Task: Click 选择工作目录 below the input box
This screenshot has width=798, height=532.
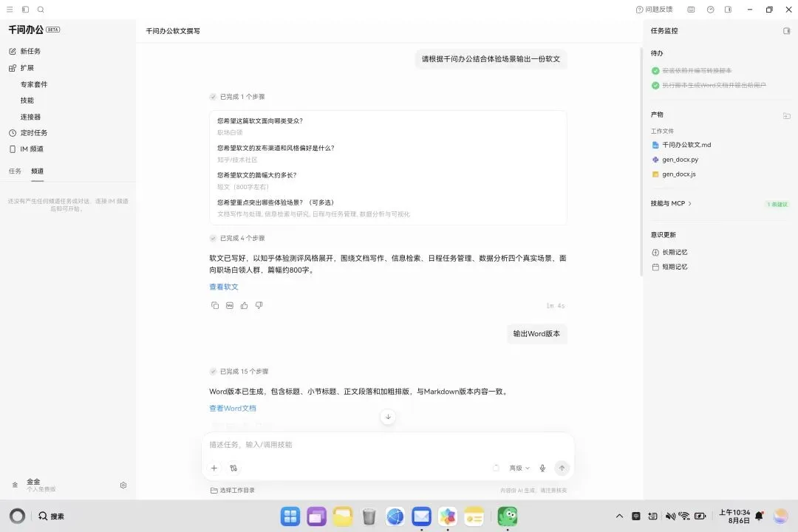Action: click(x=233, y=491)
